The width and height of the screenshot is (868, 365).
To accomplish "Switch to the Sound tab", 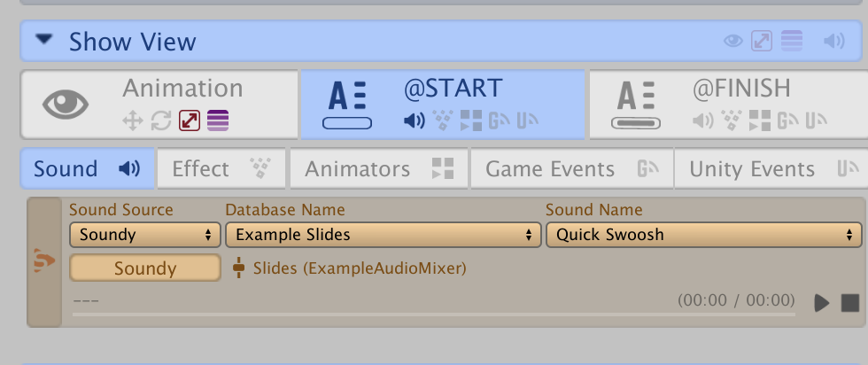I will [87, 168].
